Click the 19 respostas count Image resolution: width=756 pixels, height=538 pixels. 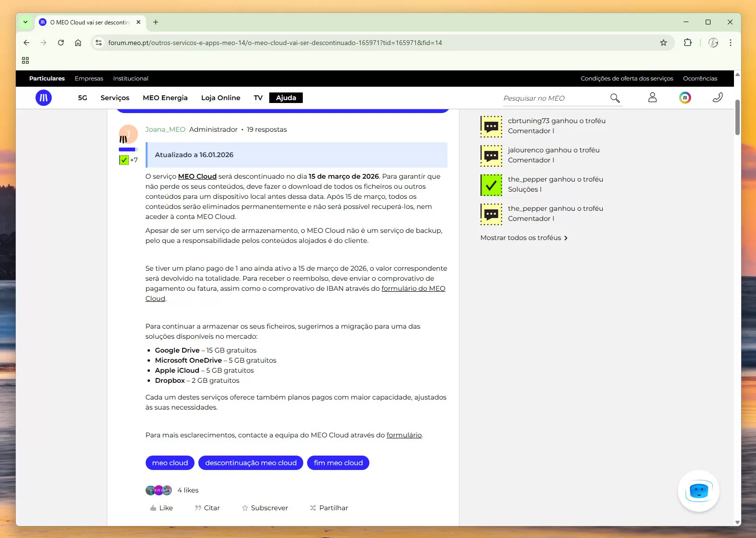point(267,129)
